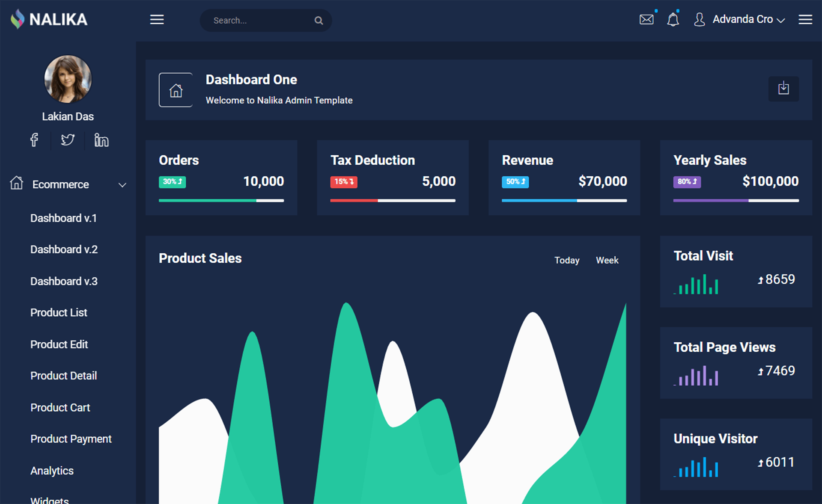Toggle the hamburger menu top-right
This screenshot has height=504, width=822.
point(806,20)
